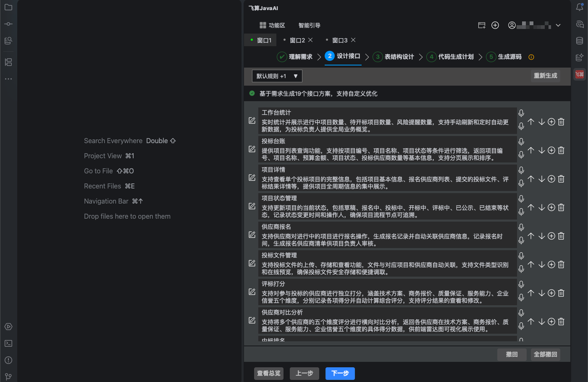Delete the 投标文件管理 entry

pos(561,264)
